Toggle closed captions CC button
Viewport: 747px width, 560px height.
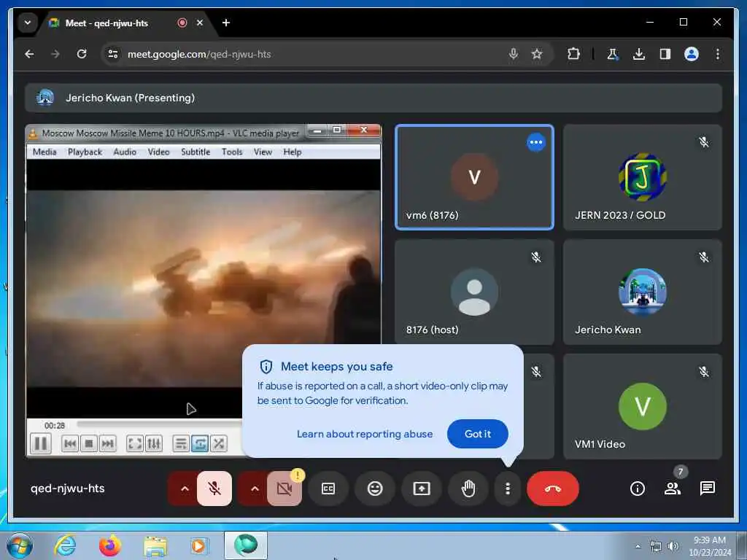point(328,488)
